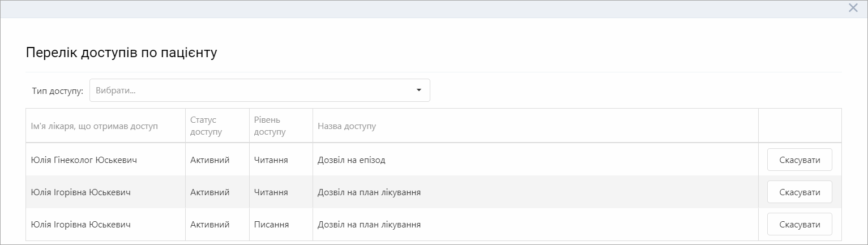Select Дозвіл на план лікування in Читання row
This screenshot has height=245, width=868.
click(369, 192)
